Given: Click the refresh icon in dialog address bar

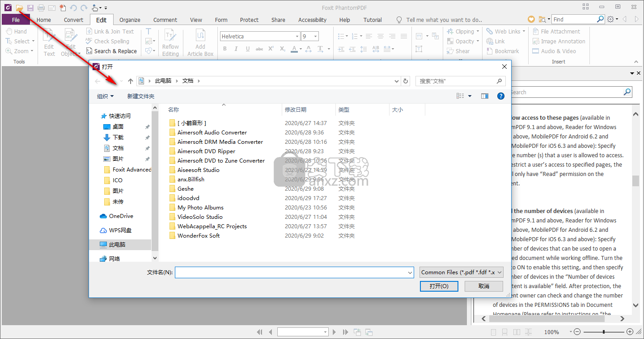Looking at the screenshot, I should click(406, 81).
